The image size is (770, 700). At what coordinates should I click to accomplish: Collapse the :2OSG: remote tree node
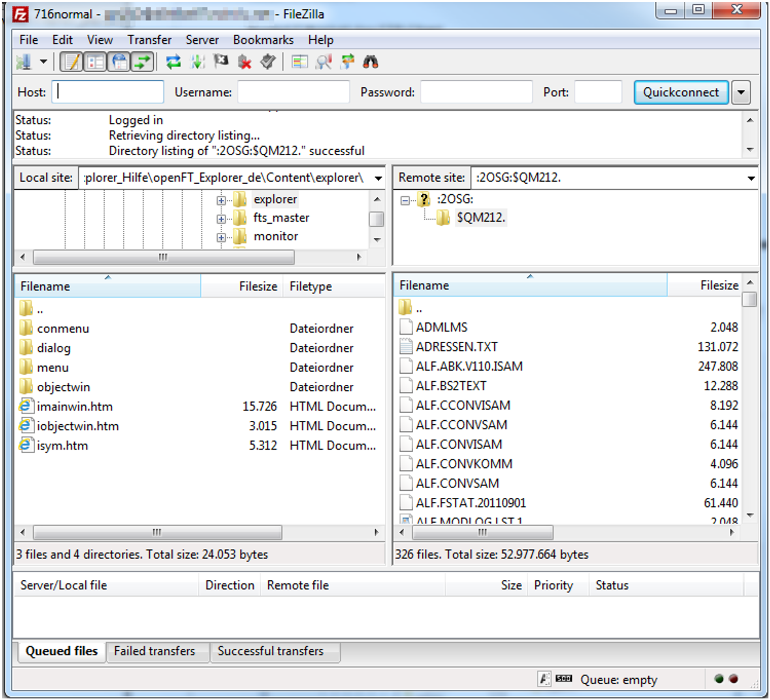(x=405, y=200)
